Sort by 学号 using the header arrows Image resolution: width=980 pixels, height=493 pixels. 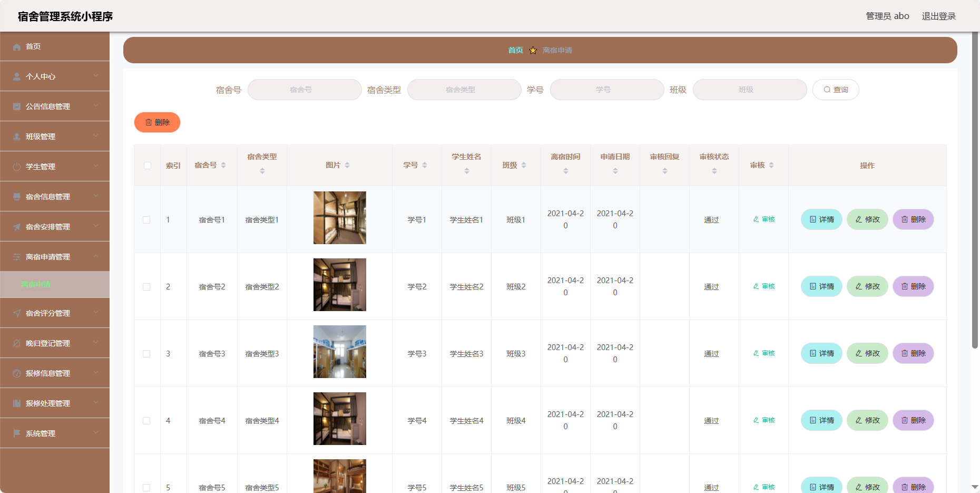pos(425,166)
